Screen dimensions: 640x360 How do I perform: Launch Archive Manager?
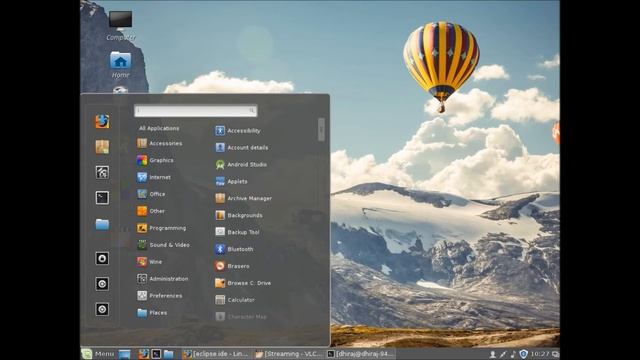pyautogui.click(x=243, y=198)
